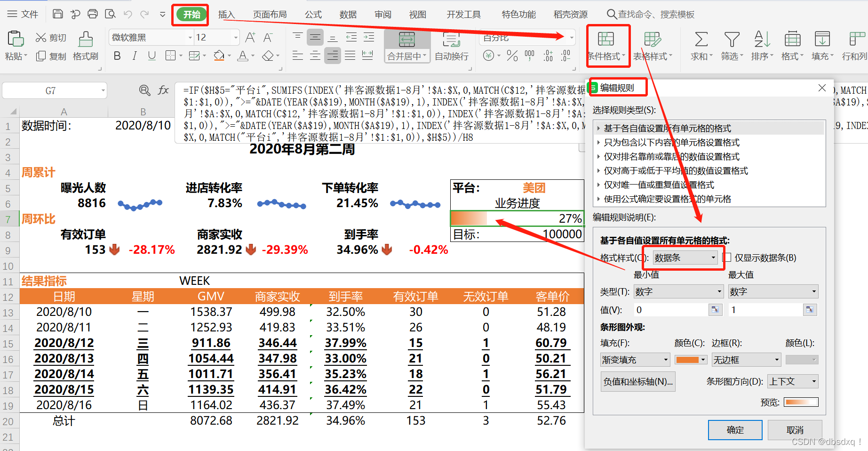Pick the orange bar color swatch 颜色(C)
Viewport: 868px width, 451px height.
[691, 360]
